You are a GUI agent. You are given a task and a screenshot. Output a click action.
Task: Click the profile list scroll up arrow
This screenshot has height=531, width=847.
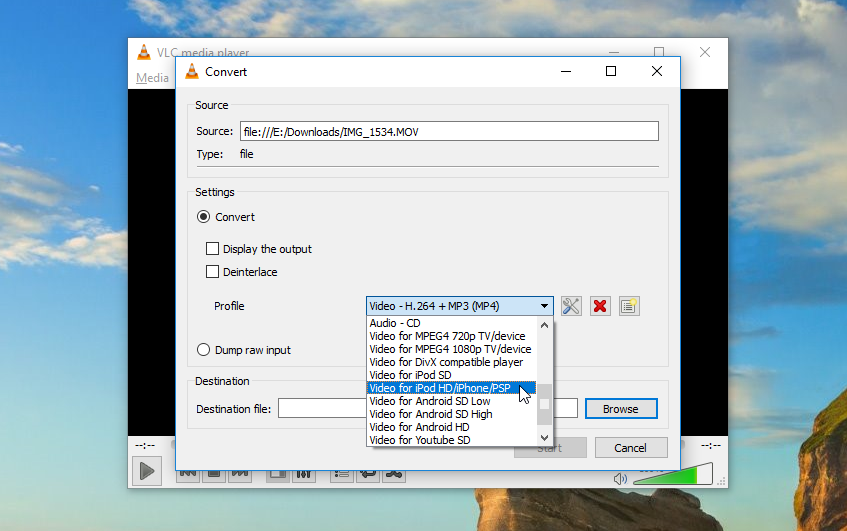(544, 325)
